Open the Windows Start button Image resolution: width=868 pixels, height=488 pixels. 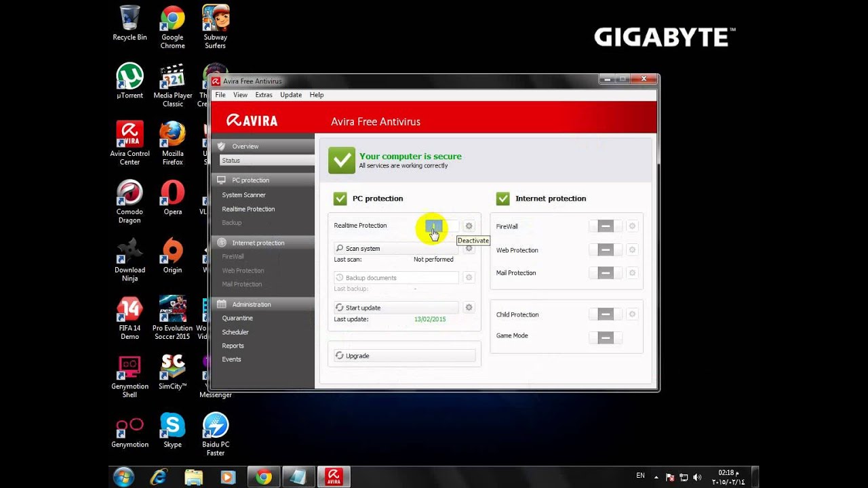coord(123,477)
